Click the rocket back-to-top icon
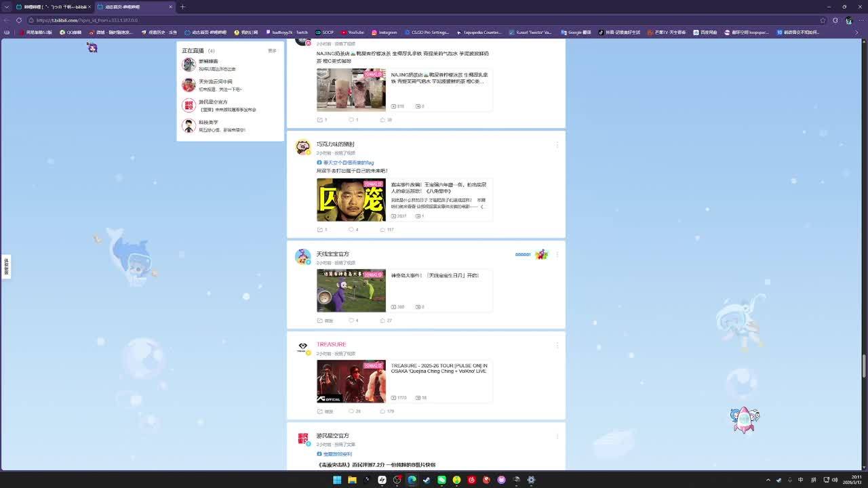The width and height of the screenshot is (868, 488). (x=744, y=420)
